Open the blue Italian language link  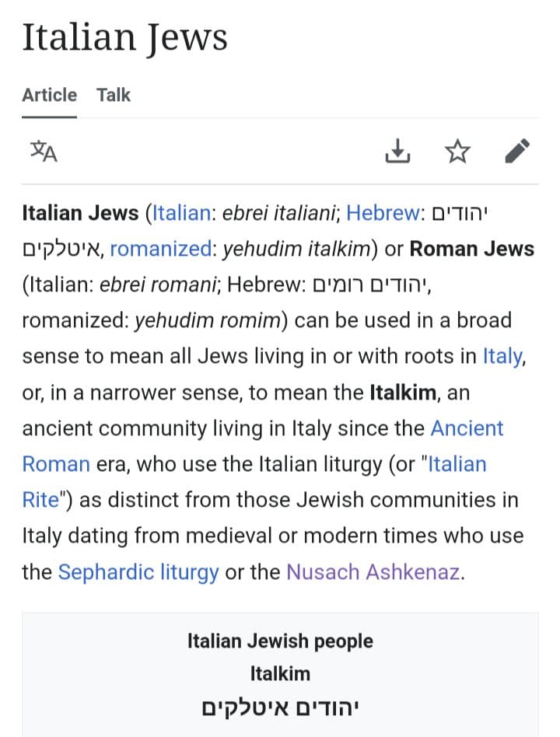[182, 212]
